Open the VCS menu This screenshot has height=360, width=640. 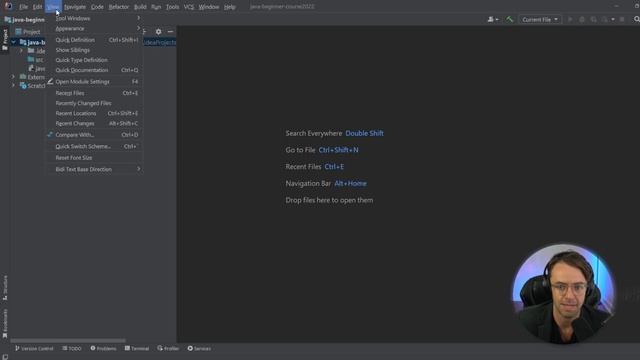pyautogui.click(x=189, y=7)
